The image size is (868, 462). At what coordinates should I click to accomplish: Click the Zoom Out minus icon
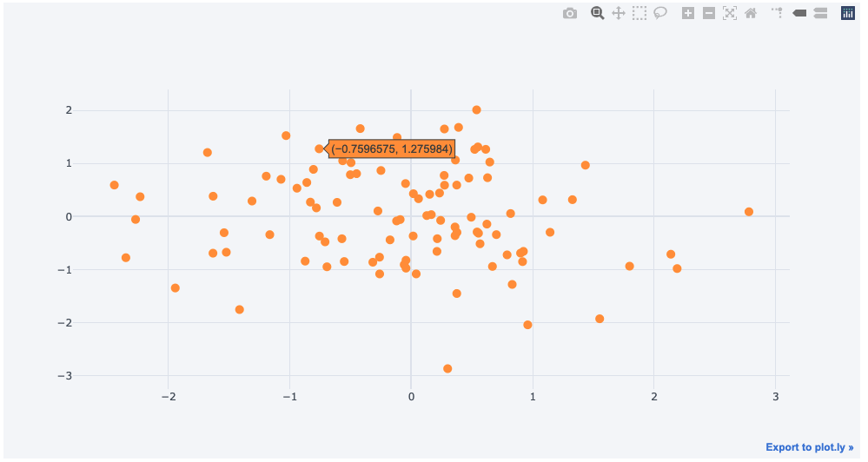click(x=709, y=13)
